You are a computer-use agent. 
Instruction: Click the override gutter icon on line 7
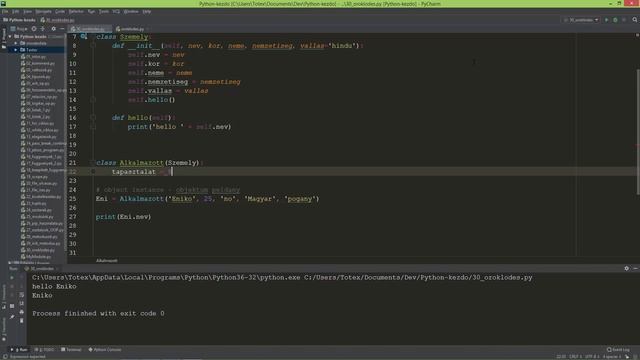coord(84,37)
